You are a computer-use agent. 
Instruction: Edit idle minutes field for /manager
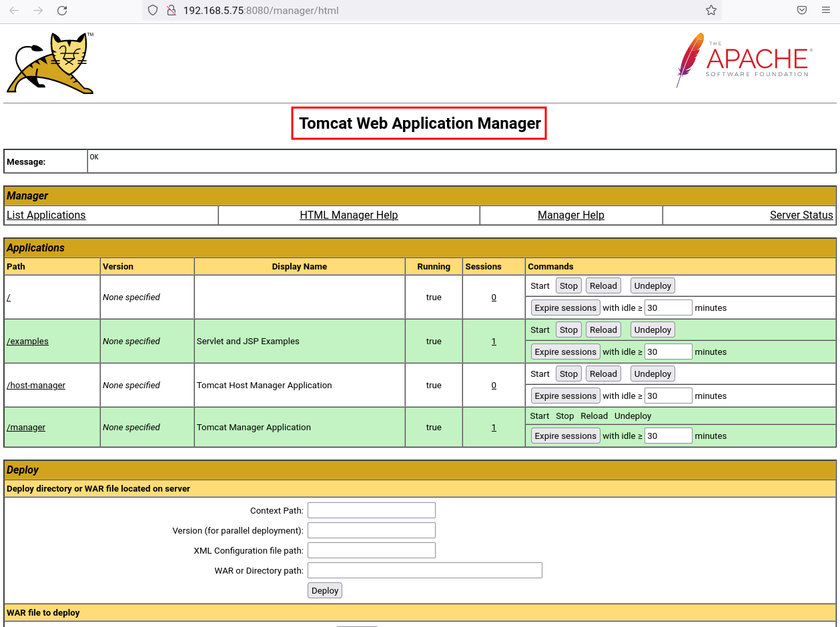668,436
